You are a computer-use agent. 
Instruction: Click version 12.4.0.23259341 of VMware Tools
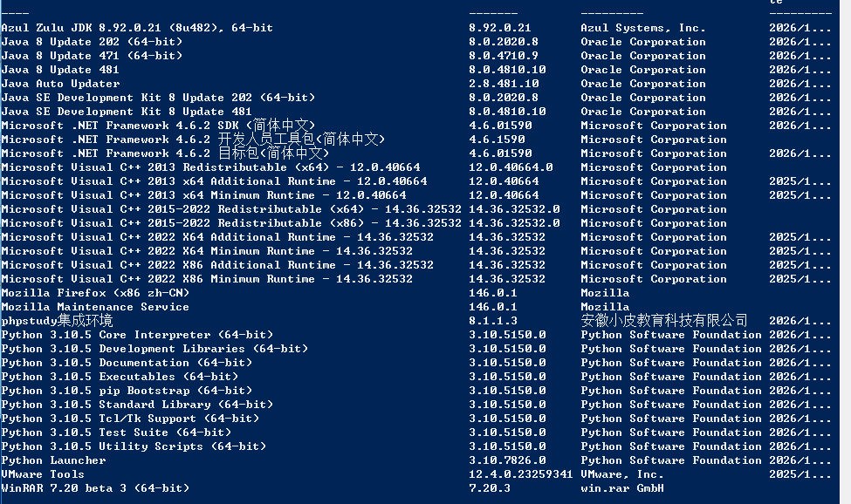pyautogui.click(x=520, y=474)
